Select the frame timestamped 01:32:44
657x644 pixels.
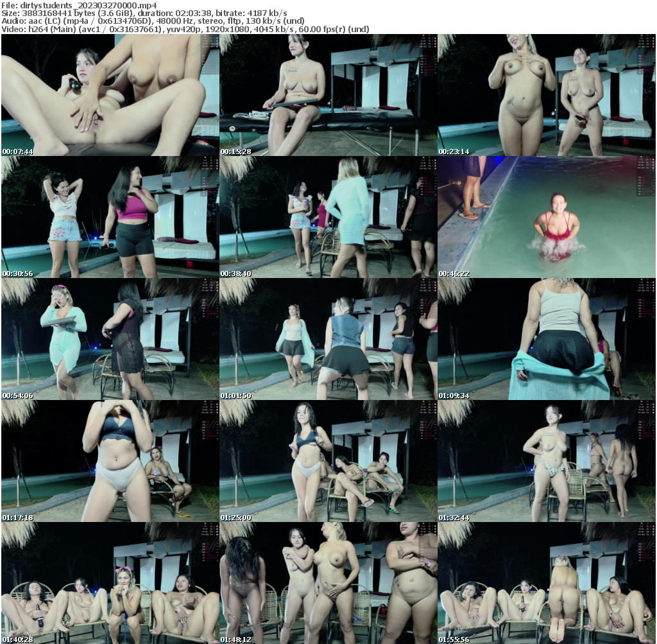(x=546, y=461)
